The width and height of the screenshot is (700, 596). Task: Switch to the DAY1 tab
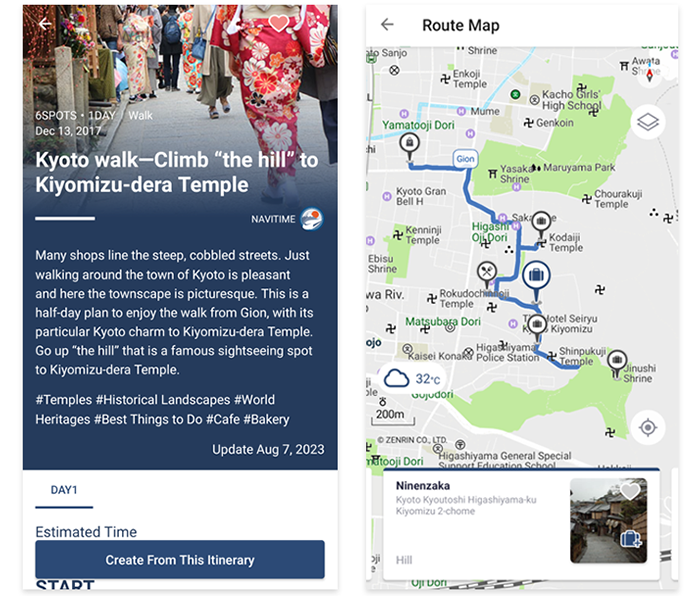click(x=64, y=490)
